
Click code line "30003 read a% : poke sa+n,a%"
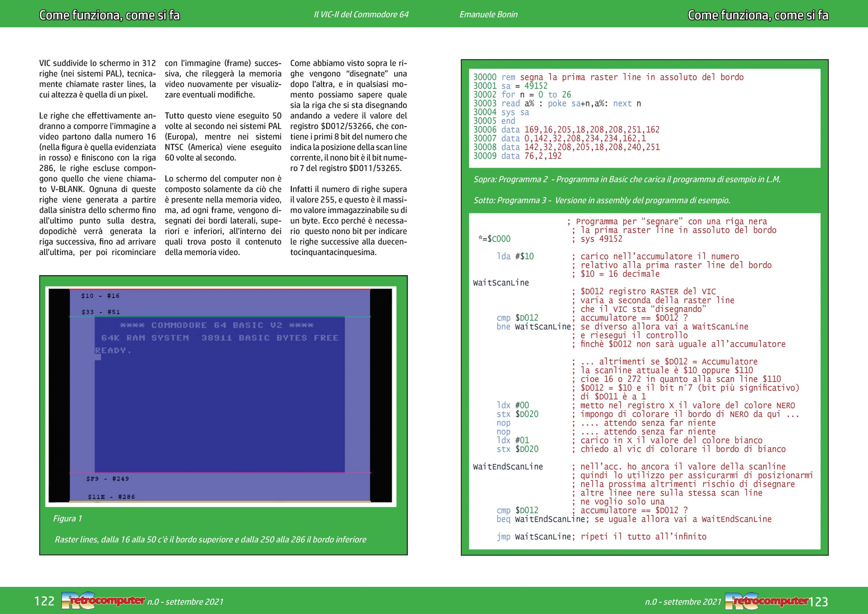[x=557, y=104]
